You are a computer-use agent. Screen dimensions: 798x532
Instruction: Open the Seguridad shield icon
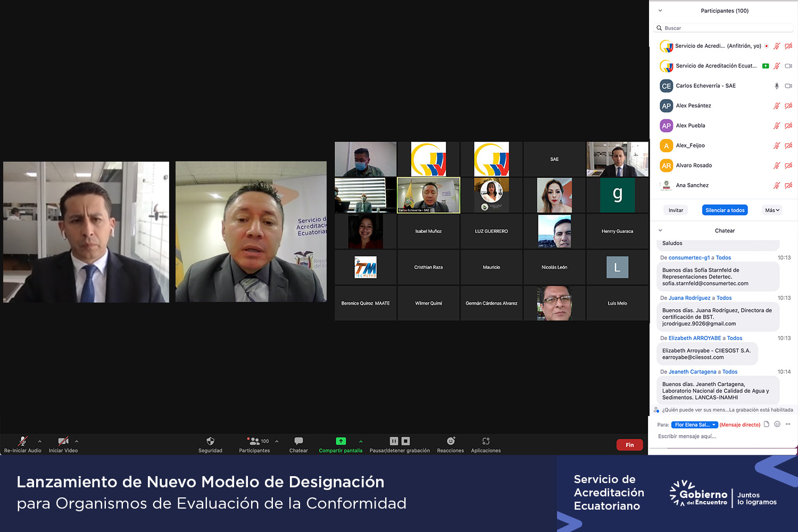[x=210, y=441]
